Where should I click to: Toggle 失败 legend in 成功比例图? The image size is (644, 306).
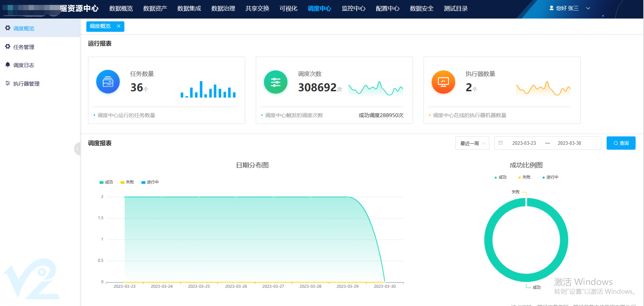524,177
